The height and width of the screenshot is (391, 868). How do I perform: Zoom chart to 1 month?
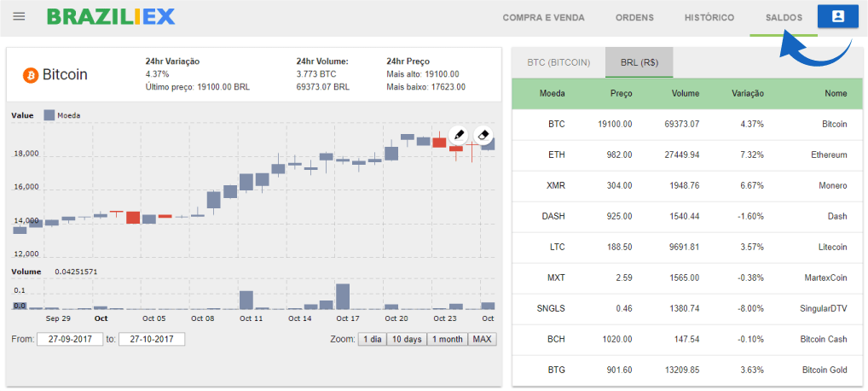(x=447, y=339)
